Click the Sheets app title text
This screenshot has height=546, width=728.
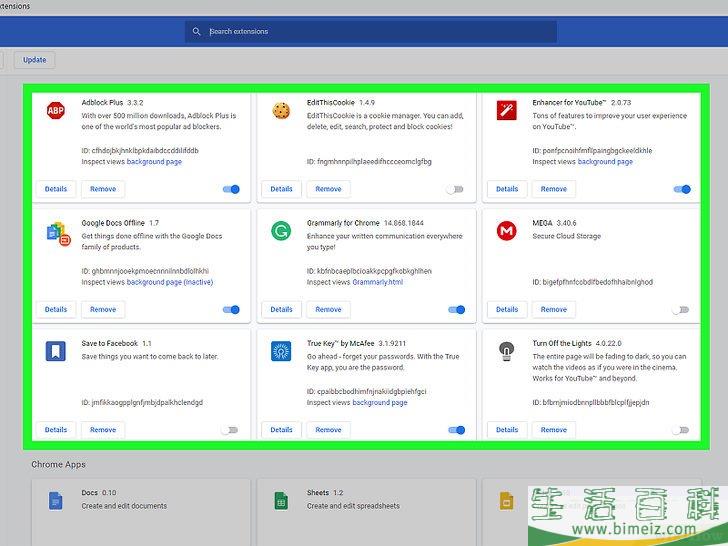coord(318,493)
